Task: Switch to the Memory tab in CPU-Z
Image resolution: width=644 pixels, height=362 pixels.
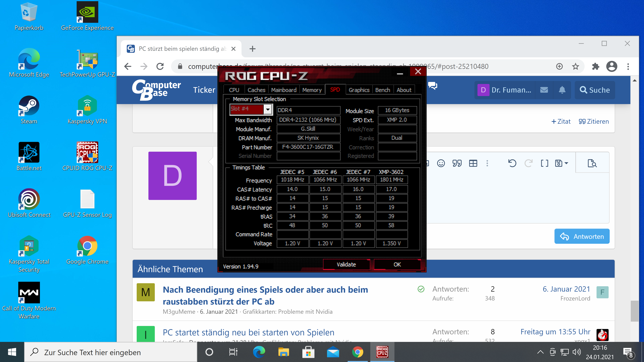Action: tap(312, 90)
